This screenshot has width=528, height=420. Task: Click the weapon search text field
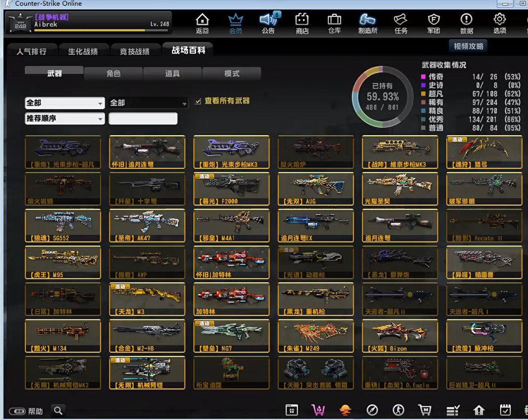143,119
